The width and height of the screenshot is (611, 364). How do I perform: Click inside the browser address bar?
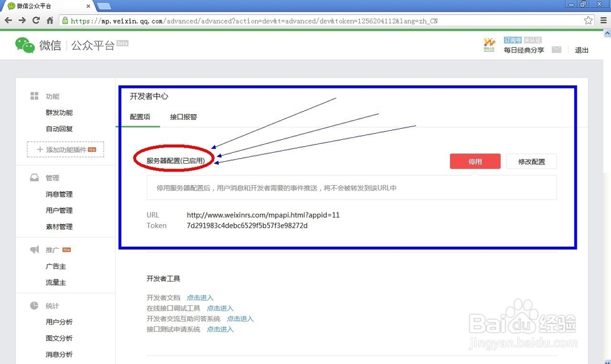point(244,20)
